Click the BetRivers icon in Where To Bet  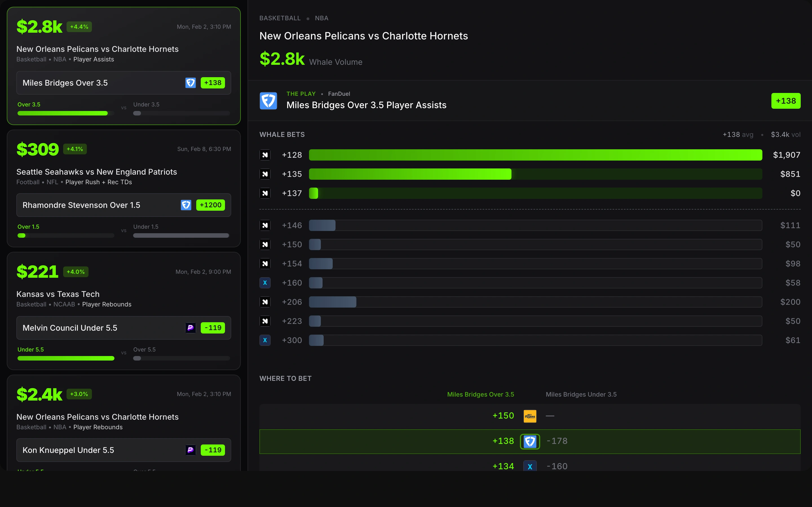click(530, 416)
